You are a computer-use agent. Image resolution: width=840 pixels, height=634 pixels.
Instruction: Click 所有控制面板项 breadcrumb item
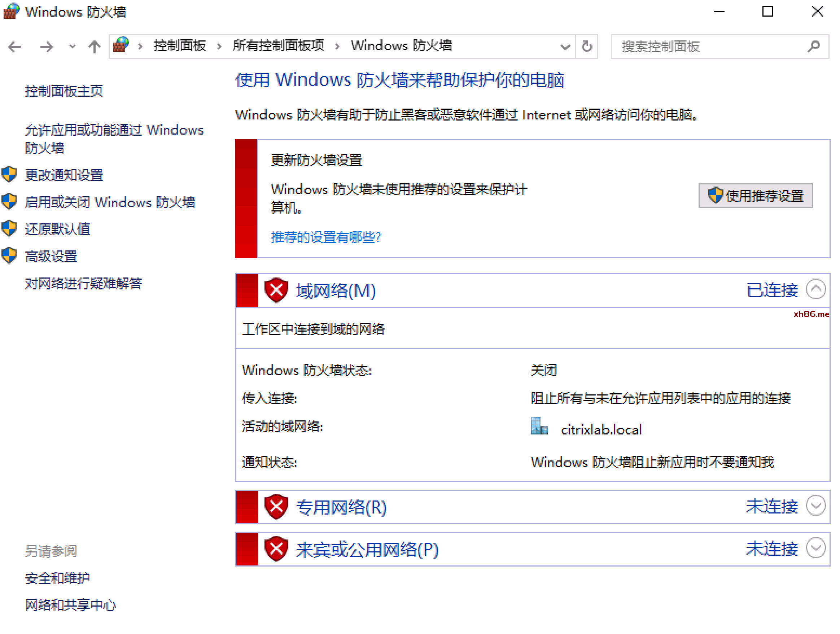point(278,46)
